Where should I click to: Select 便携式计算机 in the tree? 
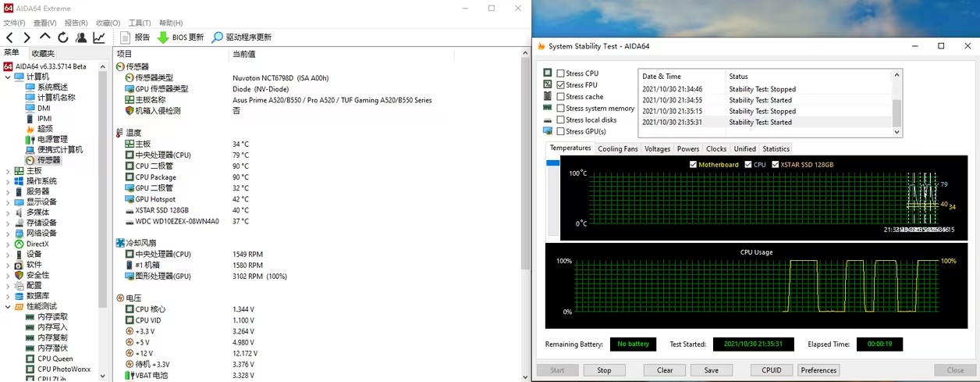pyautogui.click(x=60, y=150)
